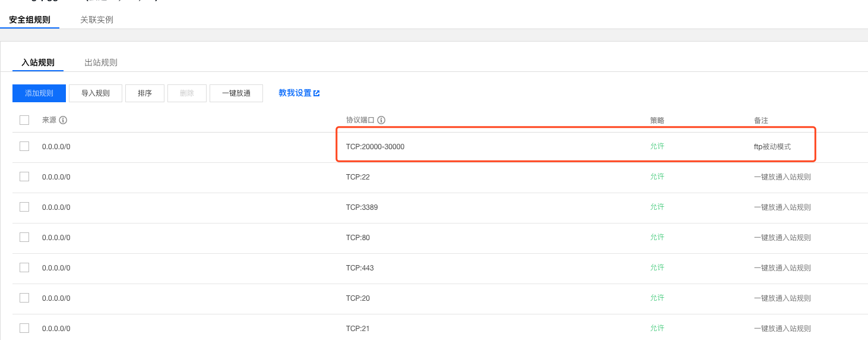Click the 添加规则 button
Screen dimensions: 868x340
[39, 93]
